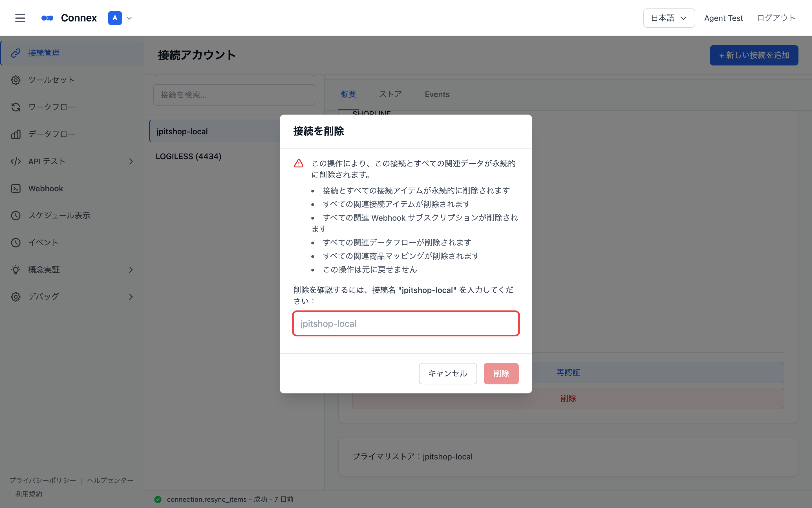Click the 接続アカウント page heading
The width and height of the screenshot is (812, 508).
[x=197, y=55]
